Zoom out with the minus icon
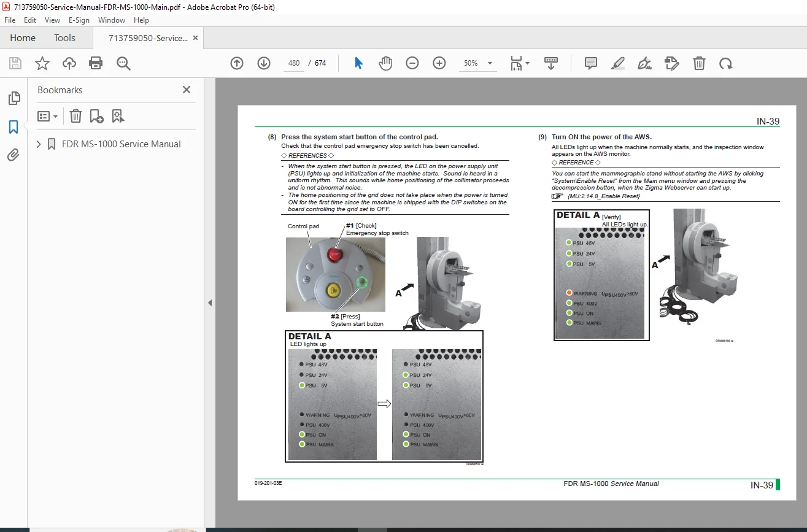Viewport: 807px width, 532px height. (x=412, y=63)
